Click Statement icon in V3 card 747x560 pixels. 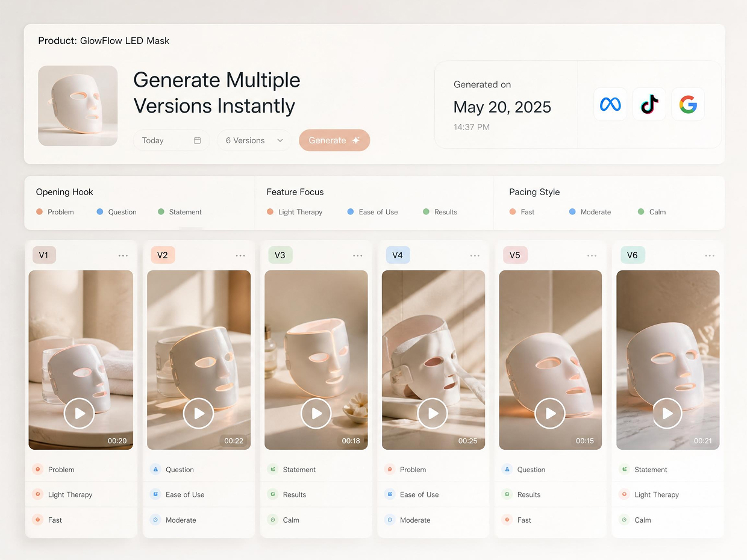coord(272,469)
